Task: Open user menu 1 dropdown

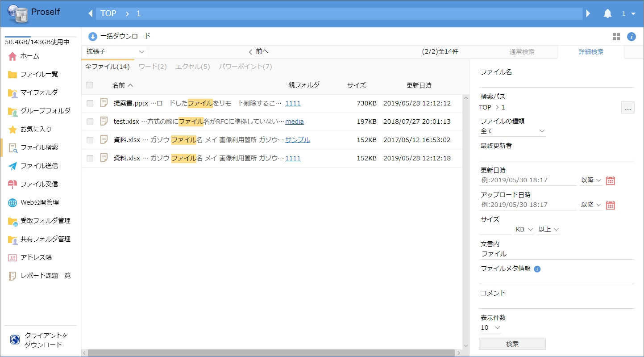Action: pyautogui.click(x=629, y=14)
